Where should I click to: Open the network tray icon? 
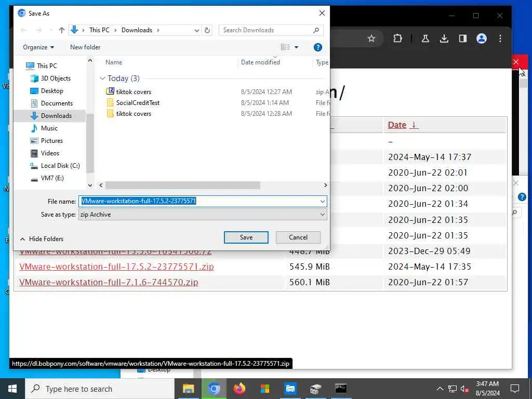point(453,389)
